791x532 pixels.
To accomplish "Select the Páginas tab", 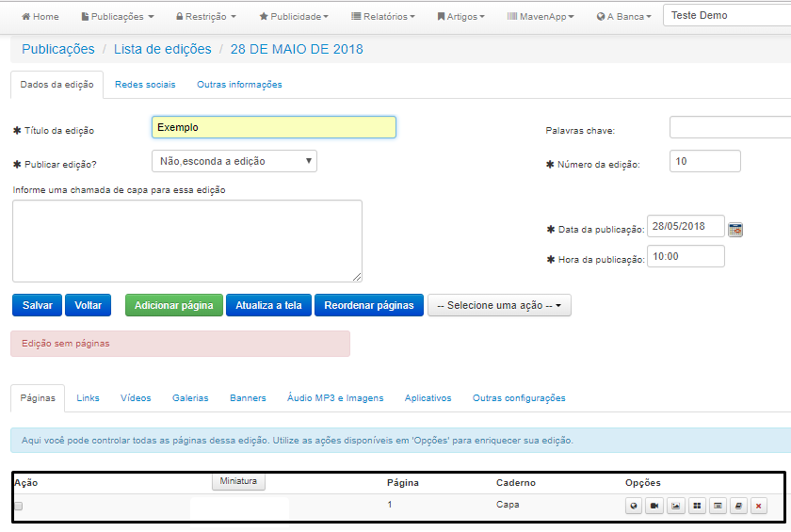I will tap(38, 398).
